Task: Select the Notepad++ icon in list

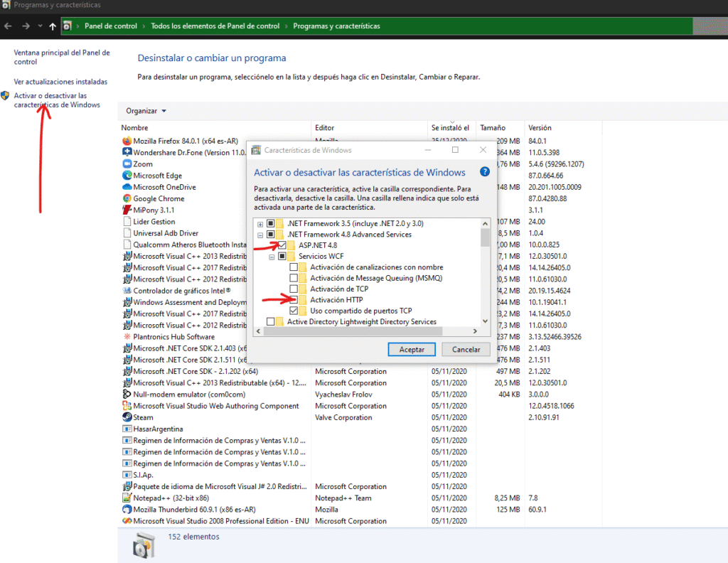Action: tap(127, 498)
